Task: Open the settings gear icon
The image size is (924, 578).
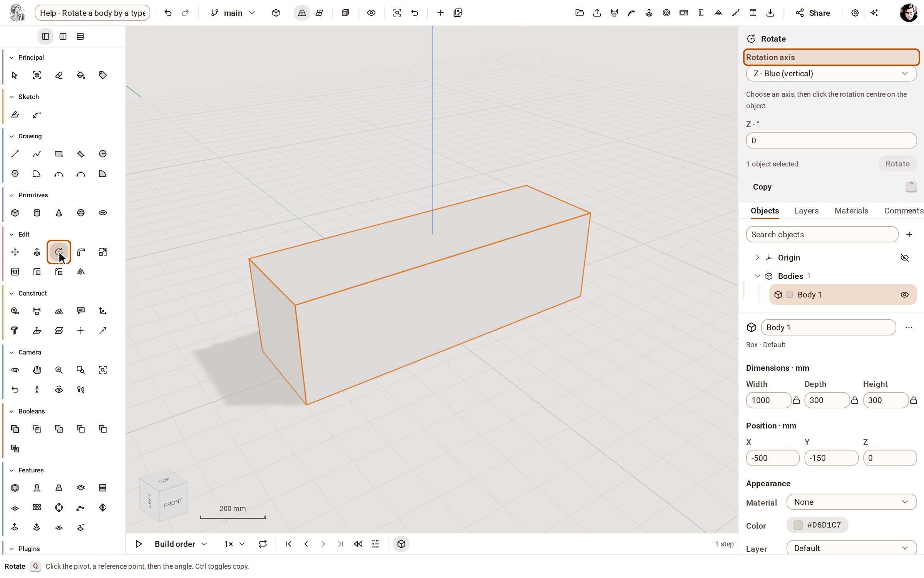Action: 855,13
